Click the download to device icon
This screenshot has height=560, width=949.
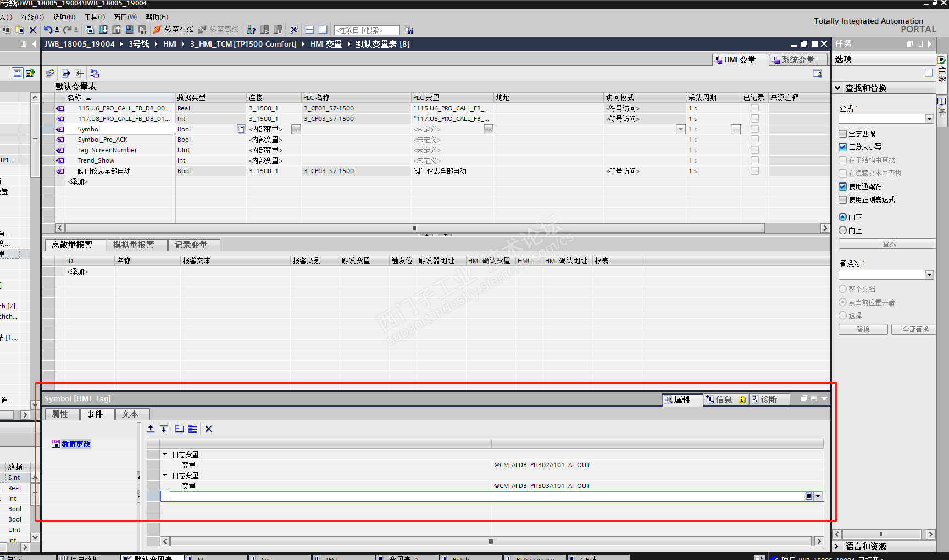tap(103, 30)
